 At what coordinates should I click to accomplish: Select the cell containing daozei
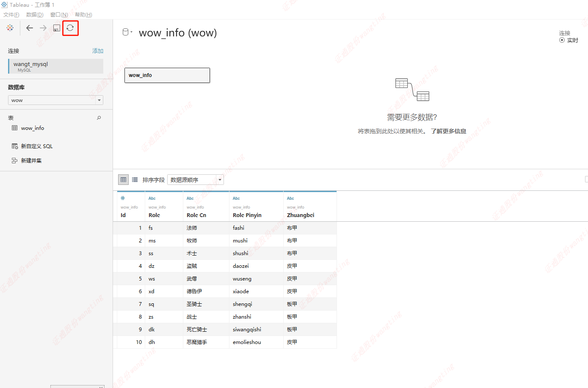coord(256,266)
